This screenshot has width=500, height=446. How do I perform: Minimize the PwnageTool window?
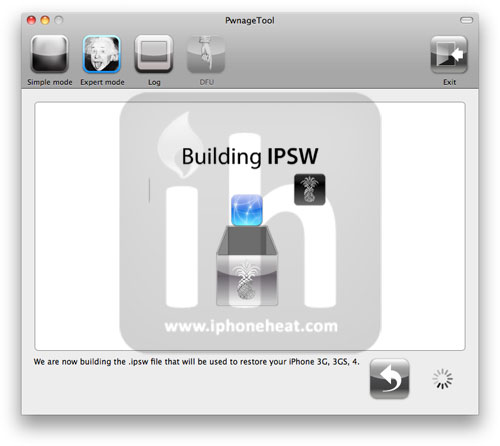(45, 20)
